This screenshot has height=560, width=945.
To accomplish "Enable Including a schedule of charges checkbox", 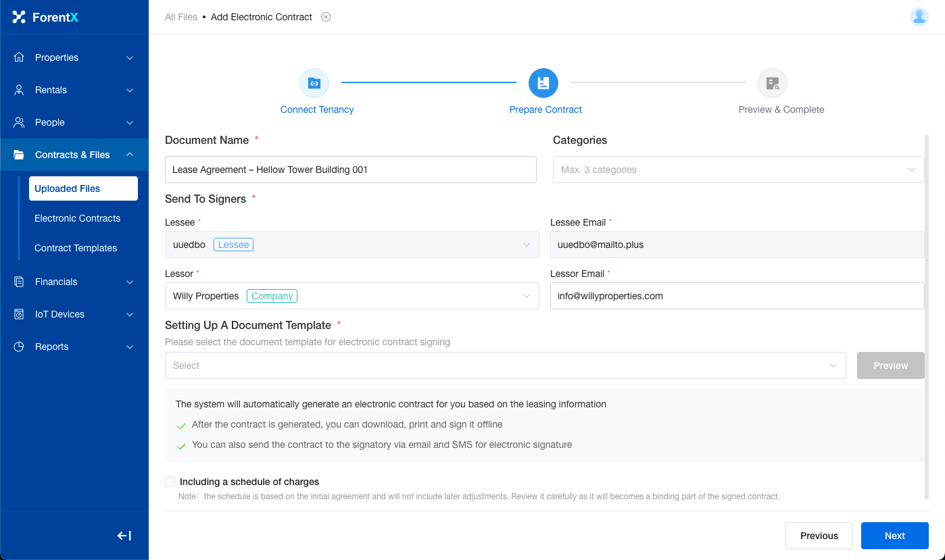I will (x=170, y=482).
